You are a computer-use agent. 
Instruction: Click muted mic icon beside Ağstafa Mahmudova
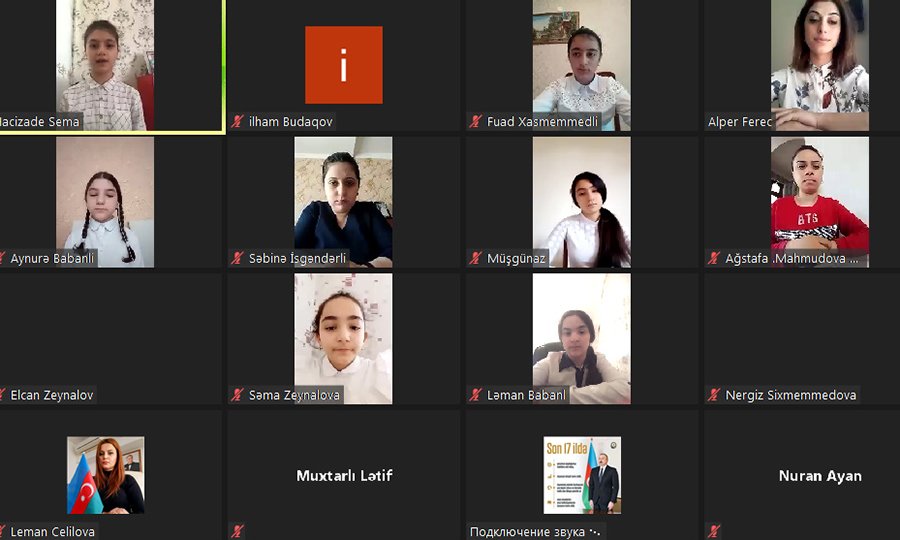tap(713, 258)
